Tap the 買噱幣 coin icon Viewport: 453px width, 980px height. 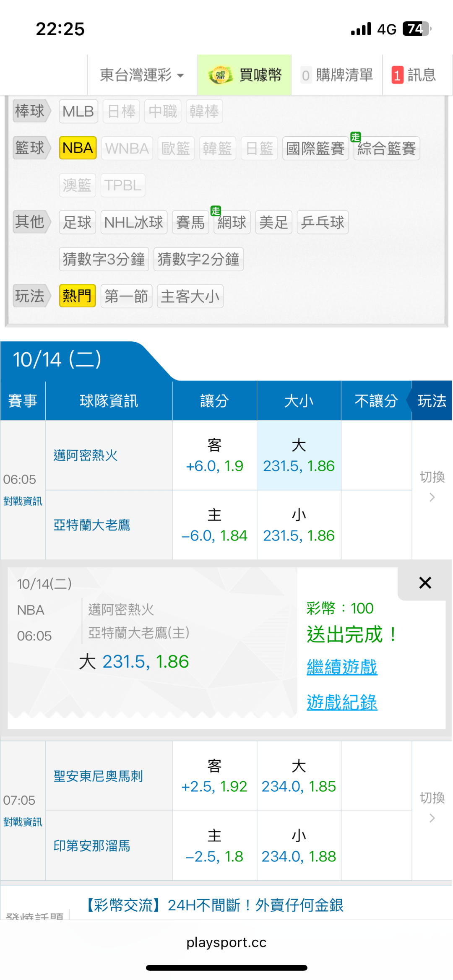point(220,75)
